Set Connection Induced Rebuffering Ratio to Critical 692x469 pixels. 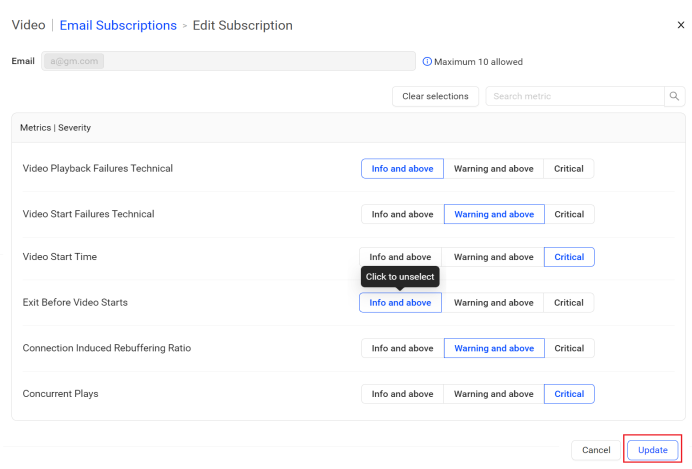(569, 348)
